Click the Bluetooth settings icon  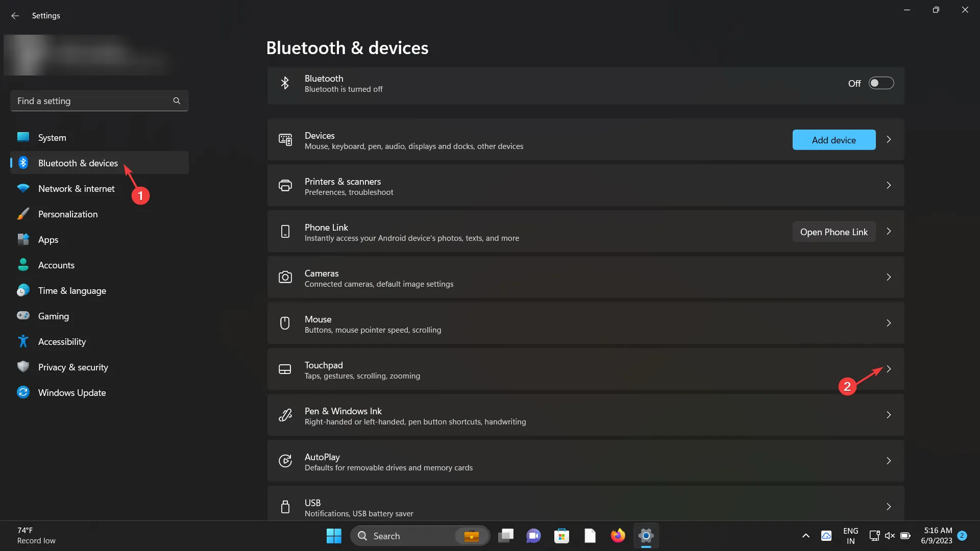[285, 83]
